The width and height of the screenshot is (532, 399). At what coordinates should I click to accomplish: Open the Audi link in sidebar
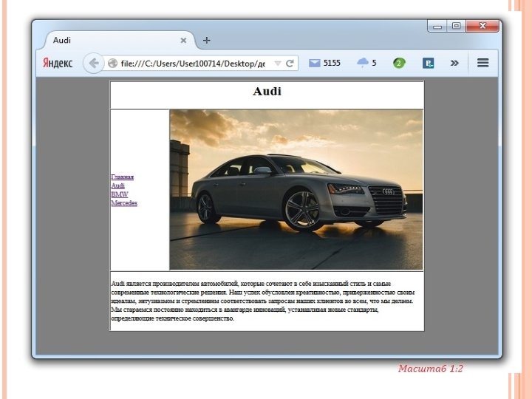click(118, 185)
